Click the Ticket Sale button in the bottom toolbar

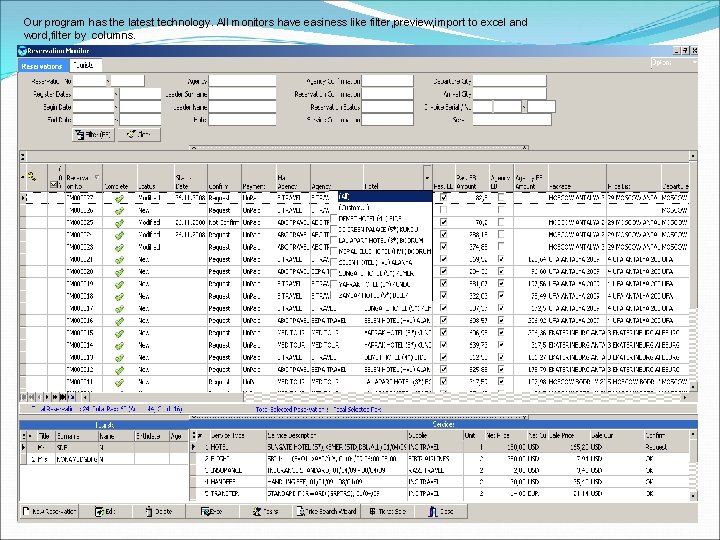coord(388,511)
